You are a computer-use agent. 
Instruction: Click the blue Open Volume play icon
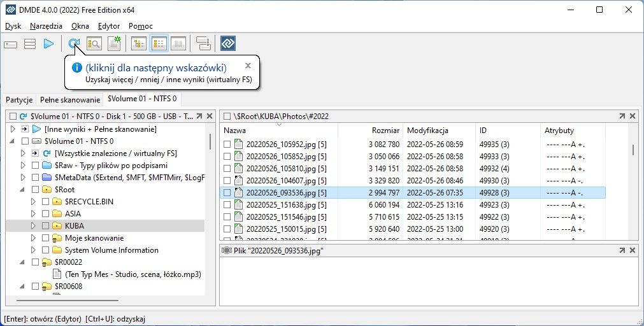(48, 43)
